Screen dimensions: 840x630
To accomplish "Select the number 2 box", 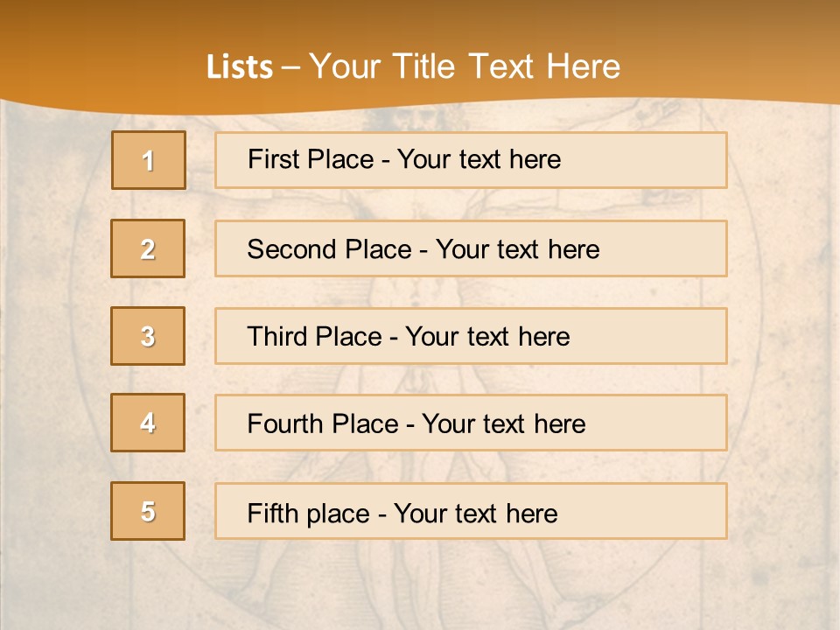I will pos(148,248).
